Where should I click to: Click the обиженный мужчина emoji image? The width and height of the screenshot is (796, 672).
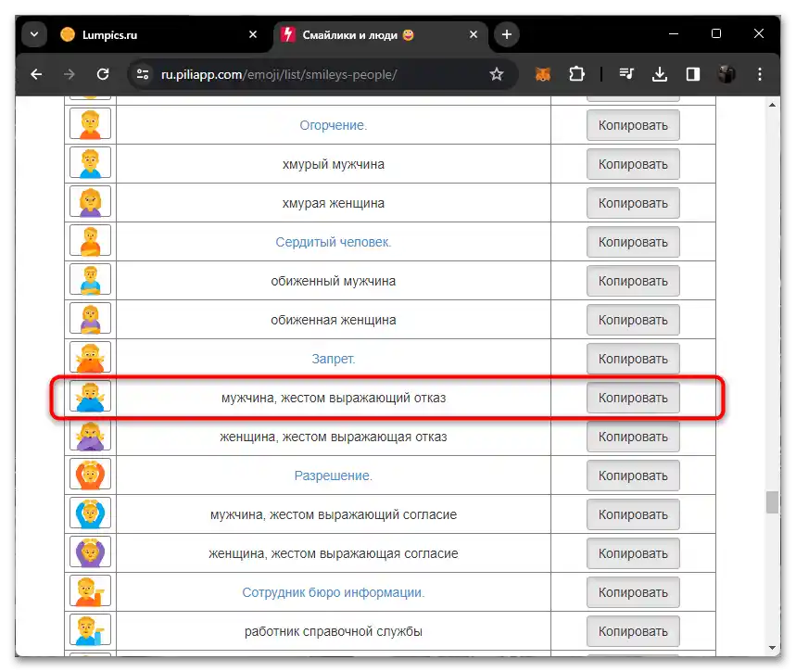click(91, 280)
